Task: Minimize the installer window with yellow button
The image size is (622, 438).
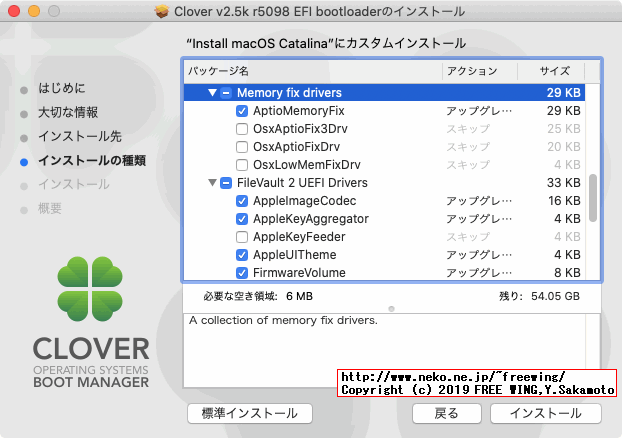Action: pyautogui.click(x=34, y=11)
